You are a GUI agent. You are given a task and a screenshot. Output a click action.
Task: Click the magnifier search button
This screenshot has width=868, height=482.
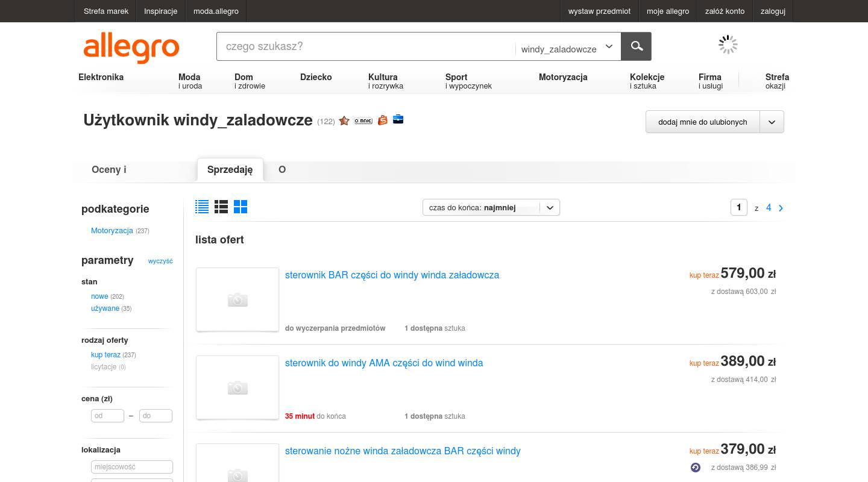[636, 46]
